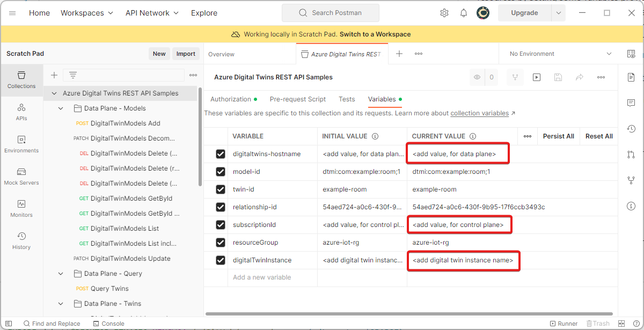The image size is (644, 330).
Task: Open the hamburger menu icon
Action: [x=12, y=13]
